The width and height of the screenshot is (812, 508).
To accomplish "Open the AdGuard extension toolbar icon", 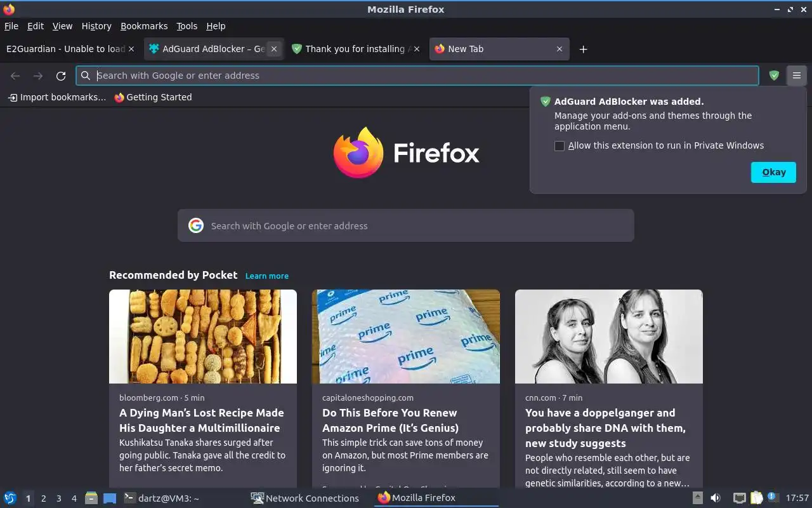I will point(774,76).
